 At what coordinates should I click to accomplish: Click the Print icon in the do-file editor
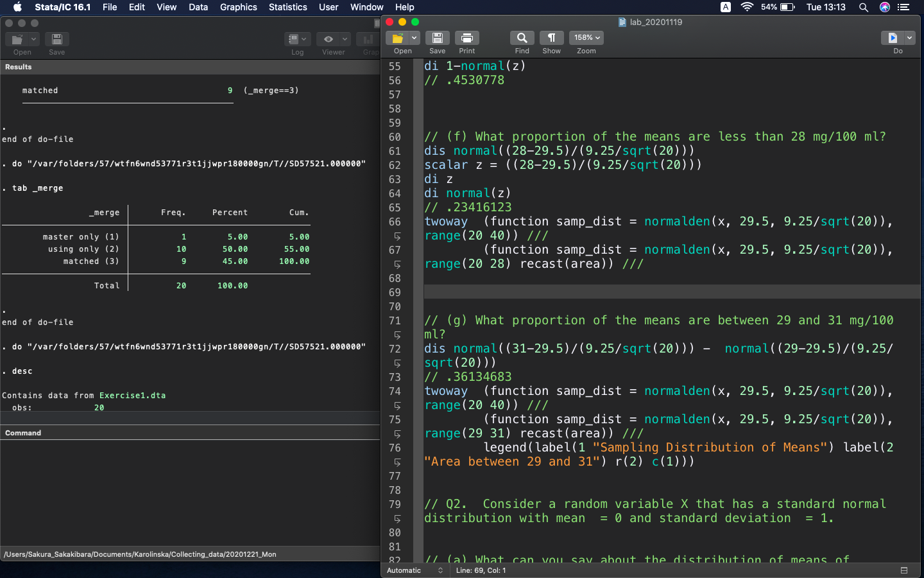[x=467, y=38]
